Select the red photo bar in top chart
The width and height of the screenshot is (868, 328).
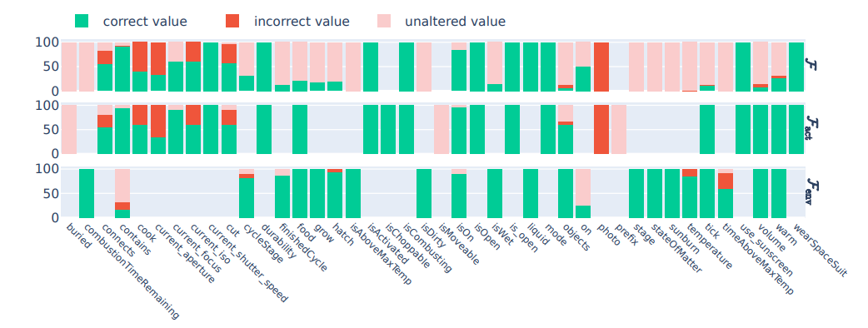[x=601, y=67]
